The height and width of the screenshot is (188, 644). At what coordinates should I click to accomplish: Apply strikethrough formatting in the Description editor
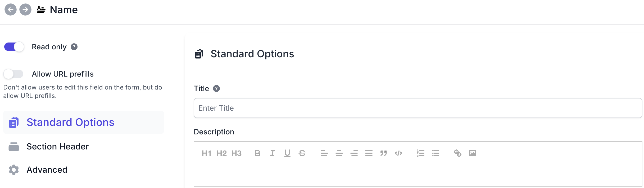pos(302,153)
